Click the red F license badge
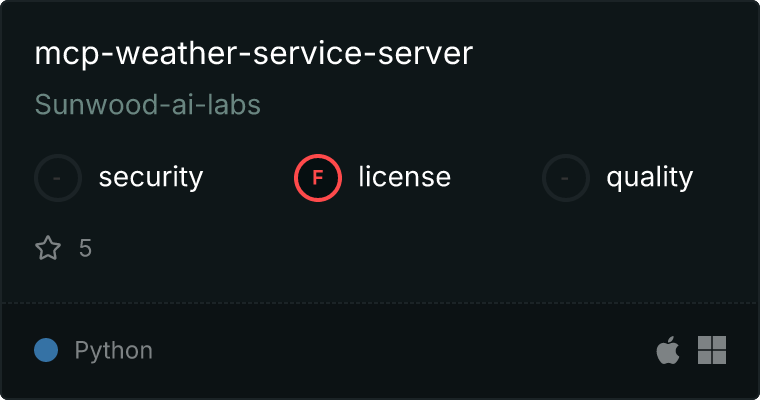Screen dimensions: 760x400 [x=318, y=178]
